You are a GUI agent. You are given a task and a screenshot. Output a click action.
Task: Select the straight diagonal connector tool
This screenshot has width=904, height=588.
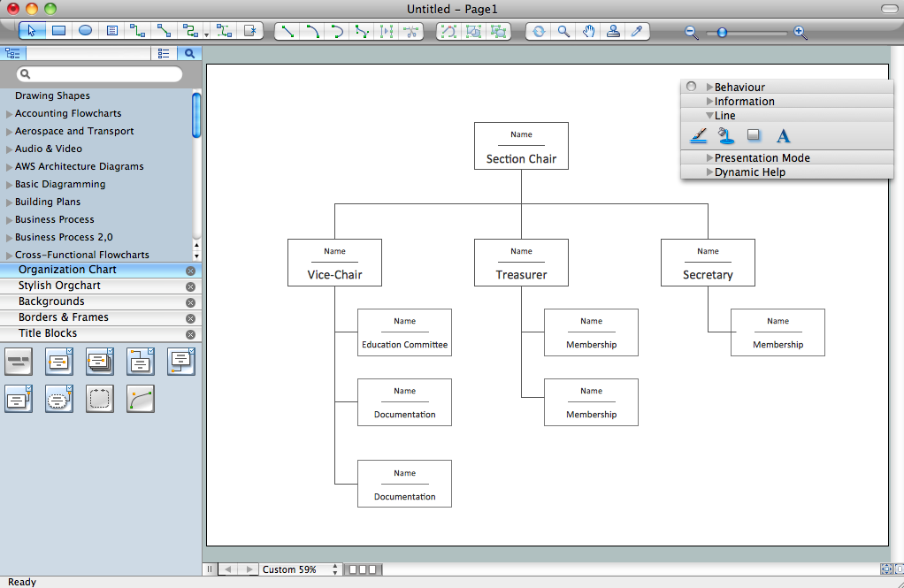pyautogui.click(x=164, y=31)
